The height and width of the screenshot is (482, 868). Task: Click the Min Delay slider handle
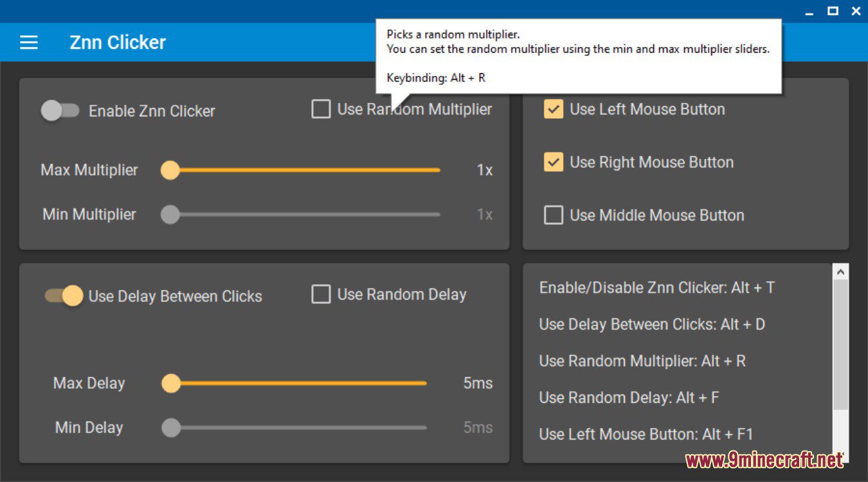171,427
